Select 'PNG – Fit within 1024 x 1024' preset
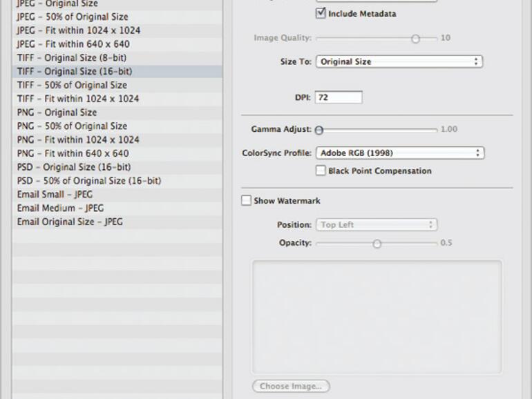Screen dimensions: 532x399 point(117,139)
